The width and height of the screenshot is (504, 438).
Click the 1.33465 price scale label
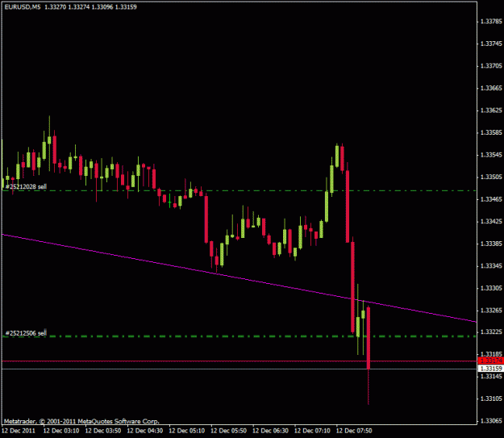(491, 199)
